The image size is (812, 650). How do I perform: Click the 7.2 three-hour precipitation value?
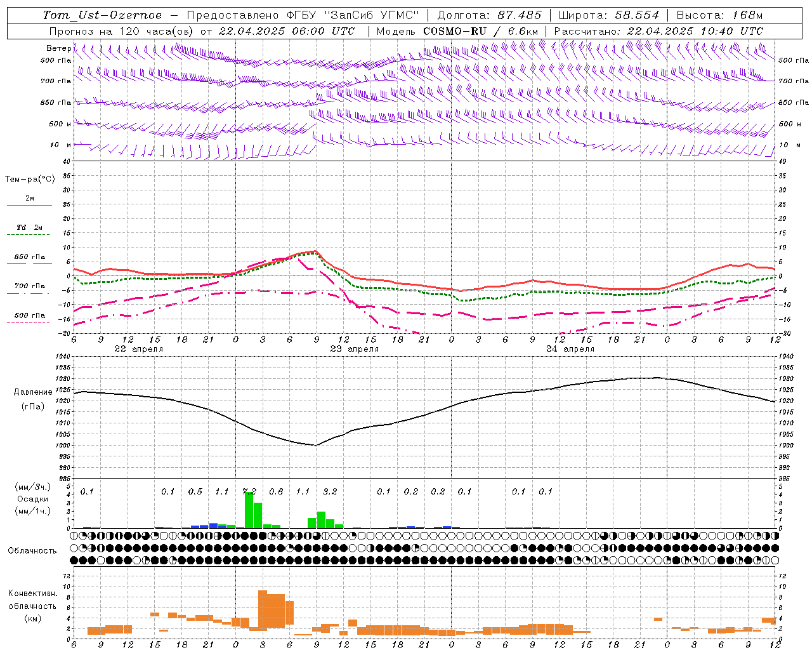249,491
